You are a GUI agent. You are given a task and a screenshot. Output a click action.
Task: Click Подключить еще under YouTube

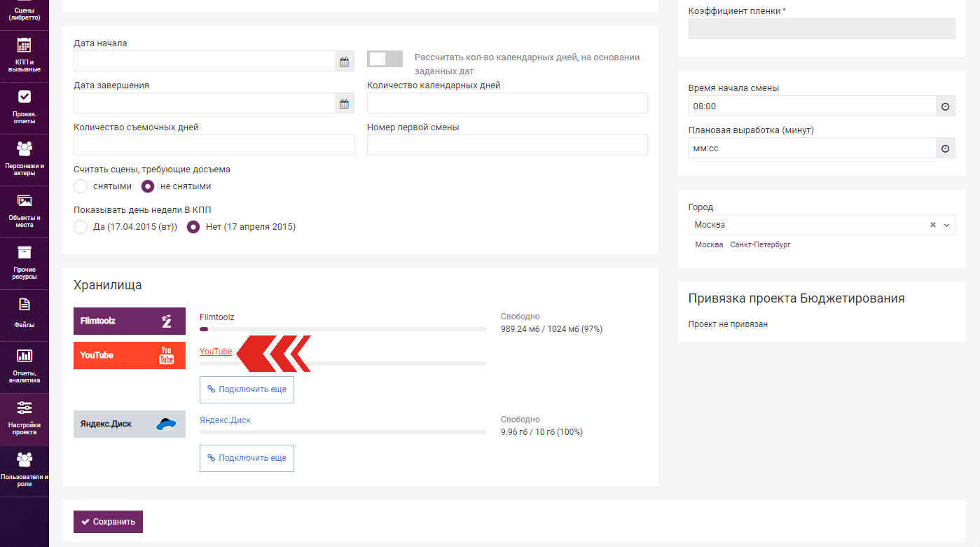tap(247, 389)
